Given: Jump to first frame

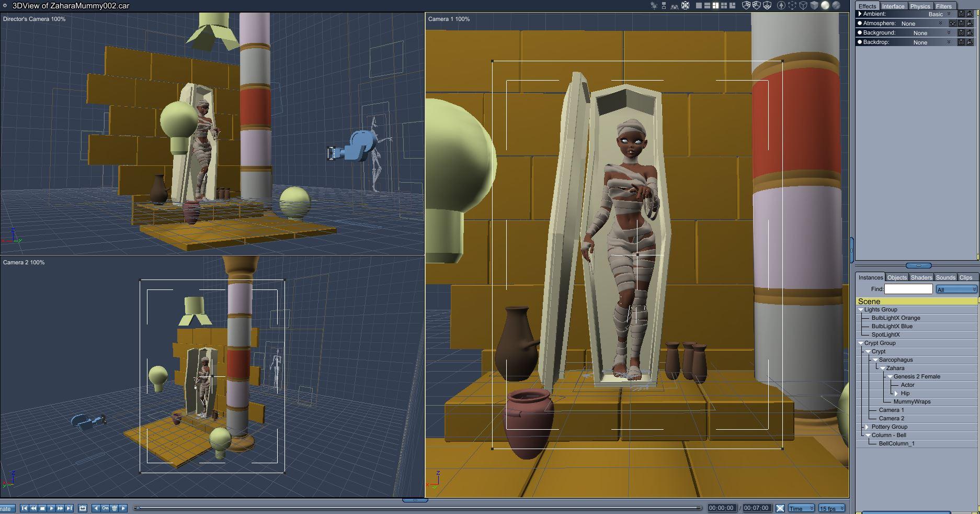Looking at the screenshot, I should coord(24,508).
